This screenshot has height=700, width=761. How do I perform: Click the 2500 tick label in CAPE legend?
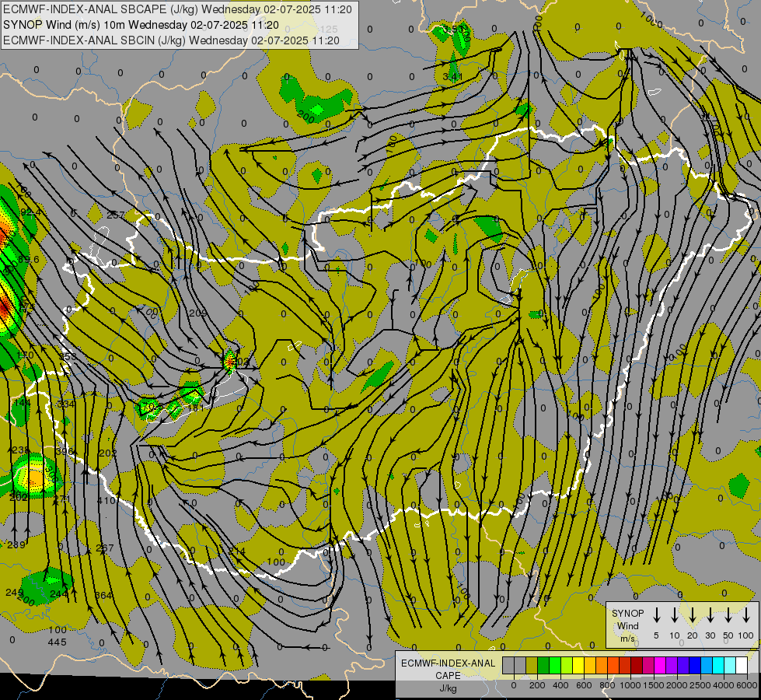[700, 685]
